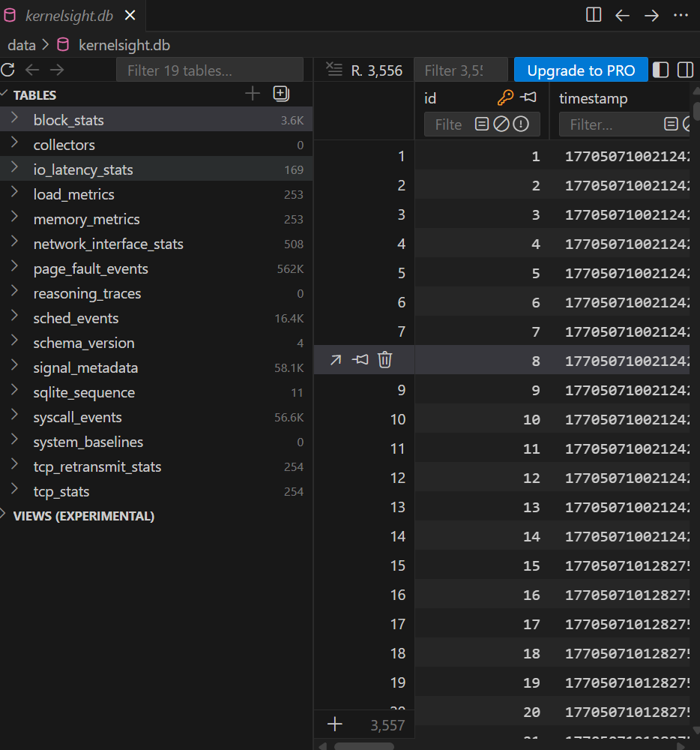Delete row 8 with trash icon
The image size is (700, 750).
pos(384,360)
